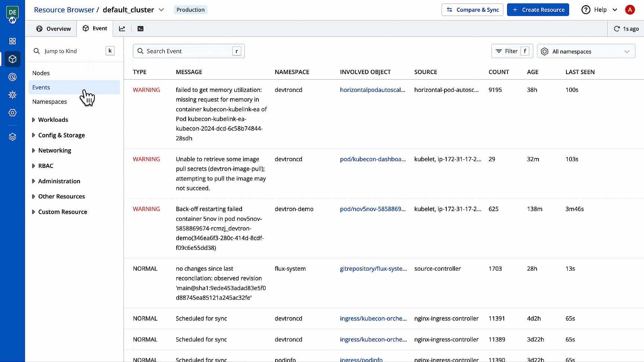Click the Create Resource button
Screen dimensions: 644x362
pyautogui.click(x=538, y=10)
